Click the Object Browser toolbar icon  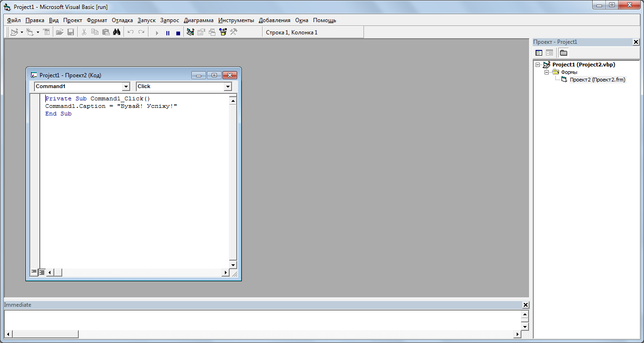223,33
